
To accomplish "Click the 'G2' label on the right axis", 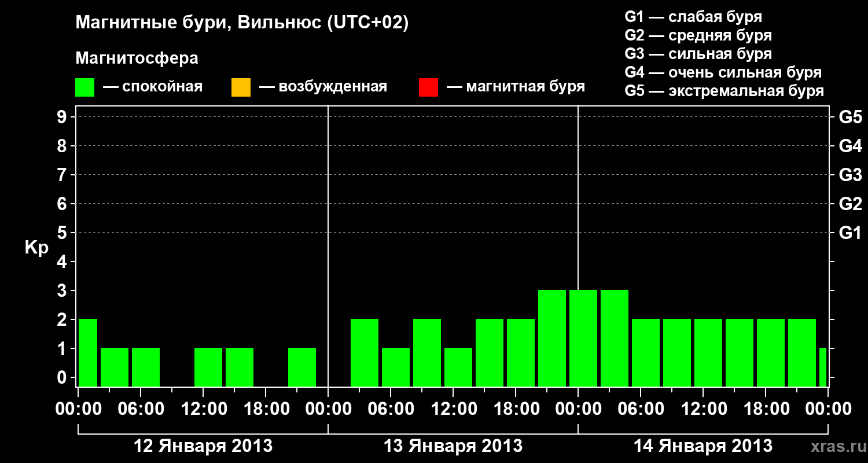I will pyautogui.click(x=850, y=204).
